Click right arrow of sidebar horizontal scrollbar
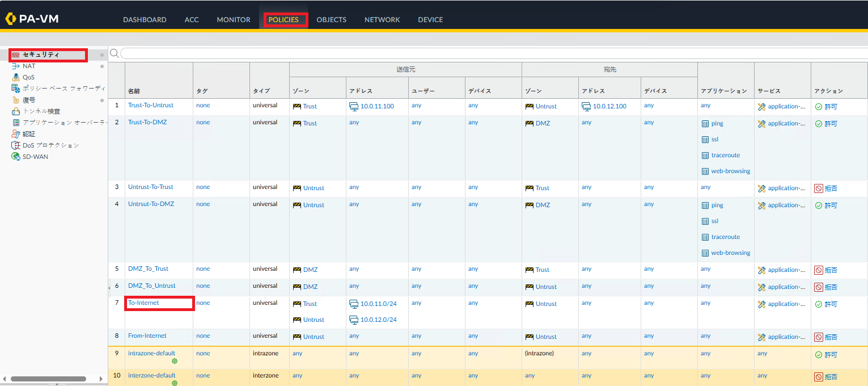Image resolution: width=868 pixels, height=386 pixels. (x=102, y=379)
